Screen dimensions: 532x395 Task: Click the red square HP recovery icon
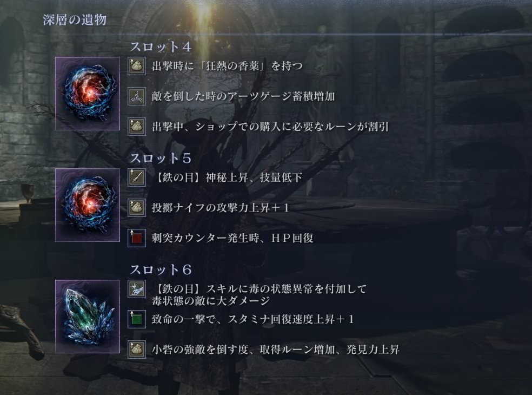[x=137, y=238]
